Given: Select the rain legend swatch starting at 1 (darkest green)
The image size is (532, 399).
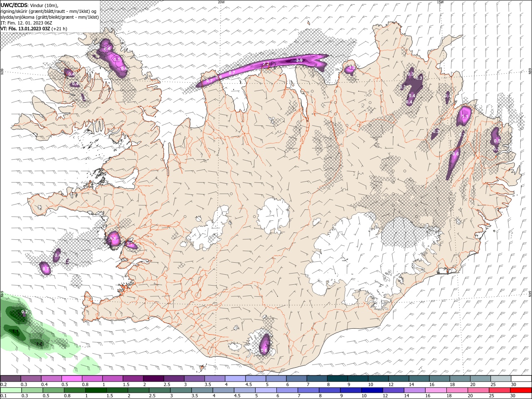Looking at the screenshot, I should coord(96,390).
